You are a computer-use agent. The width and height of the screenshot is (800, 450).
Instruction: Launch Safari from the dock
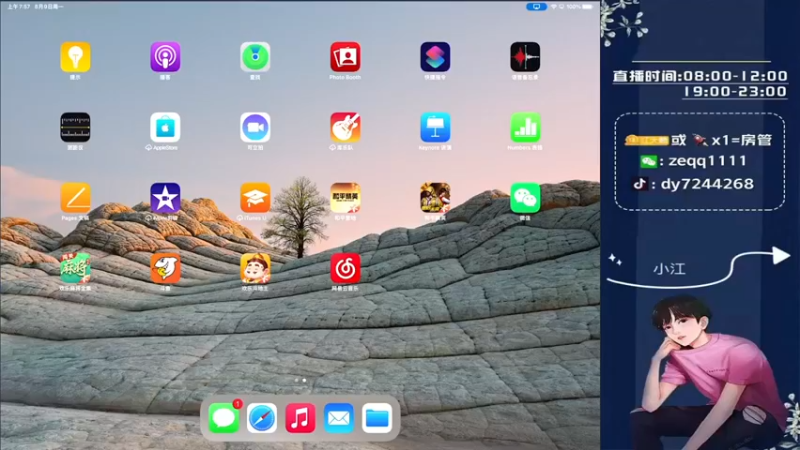pos(262,418)
